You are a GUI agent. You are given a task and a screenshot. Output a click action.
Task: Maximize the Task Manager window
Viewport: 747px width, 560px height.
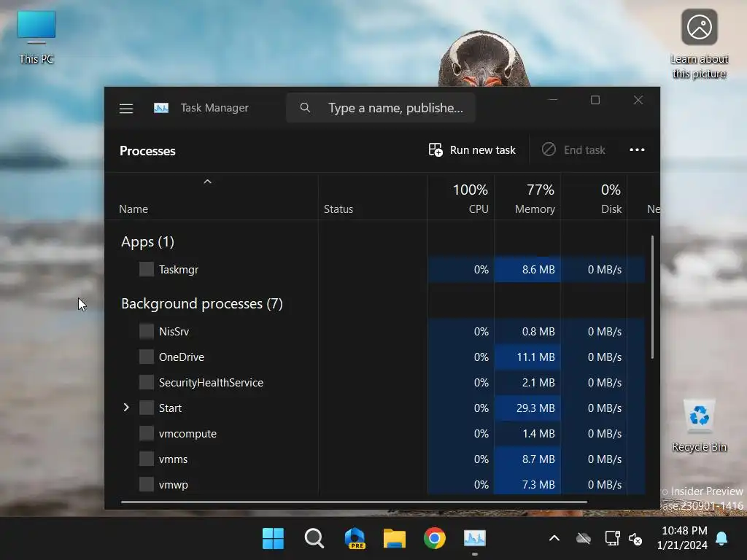point(595,100)
